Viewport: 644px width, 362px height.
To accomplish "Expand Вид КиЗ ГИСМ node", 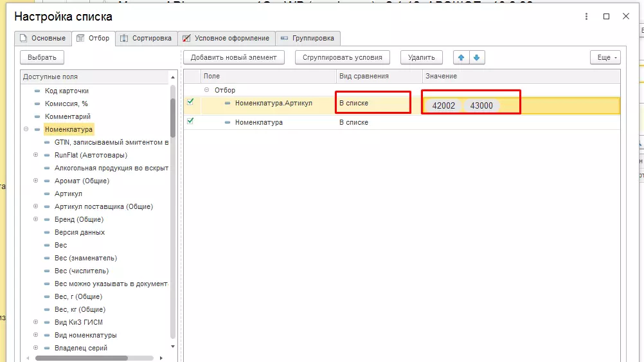I will 36,322.
